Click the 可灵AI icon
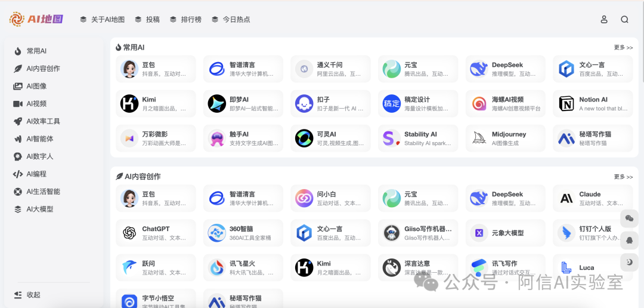 (304, 138)
